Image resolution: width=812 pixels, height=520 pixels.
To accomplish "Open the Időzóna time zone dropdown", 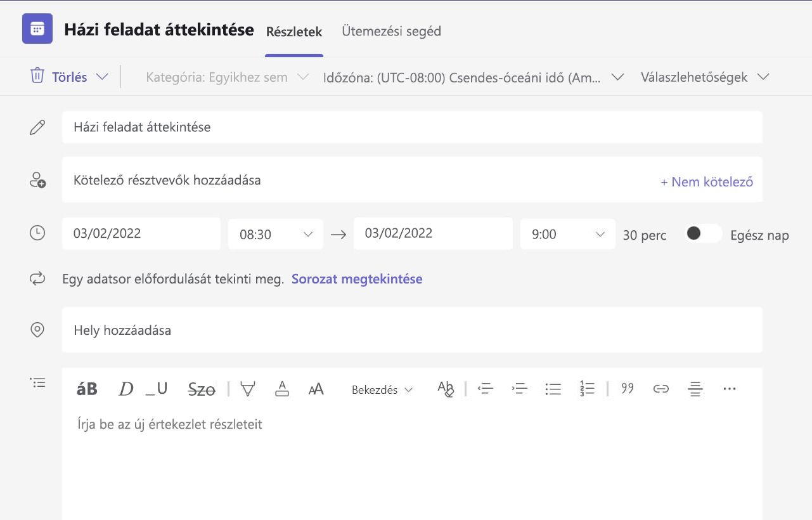I will pos(474,77).
